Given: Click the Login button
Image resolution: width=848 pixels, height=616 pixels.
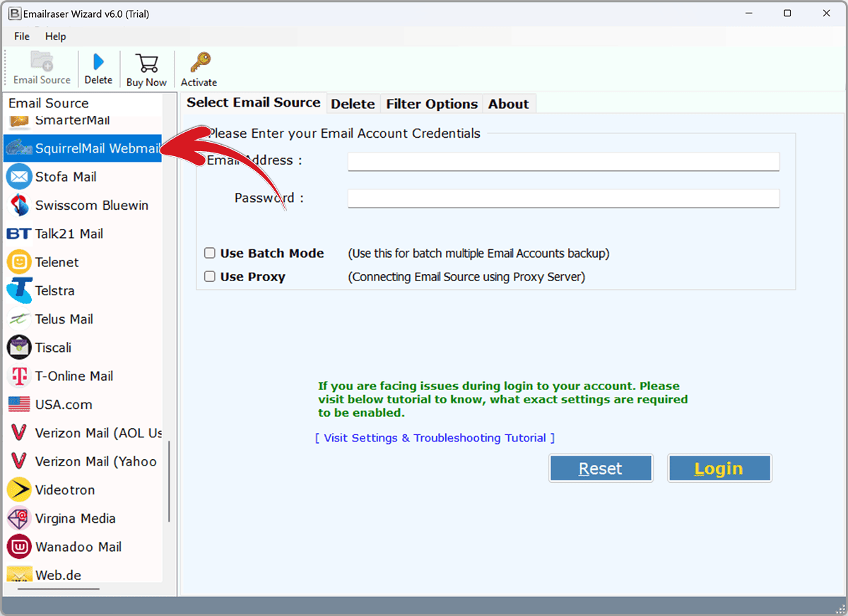Looking at the screenshot, I should click(719, 468).
